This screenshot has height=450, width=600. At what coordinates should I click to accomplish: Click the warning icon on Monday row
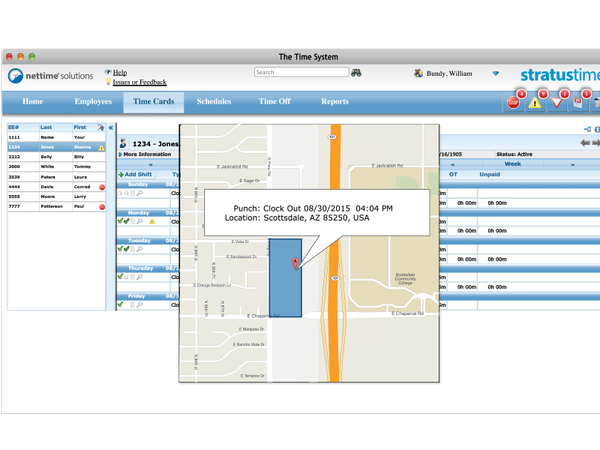(152, 221)
